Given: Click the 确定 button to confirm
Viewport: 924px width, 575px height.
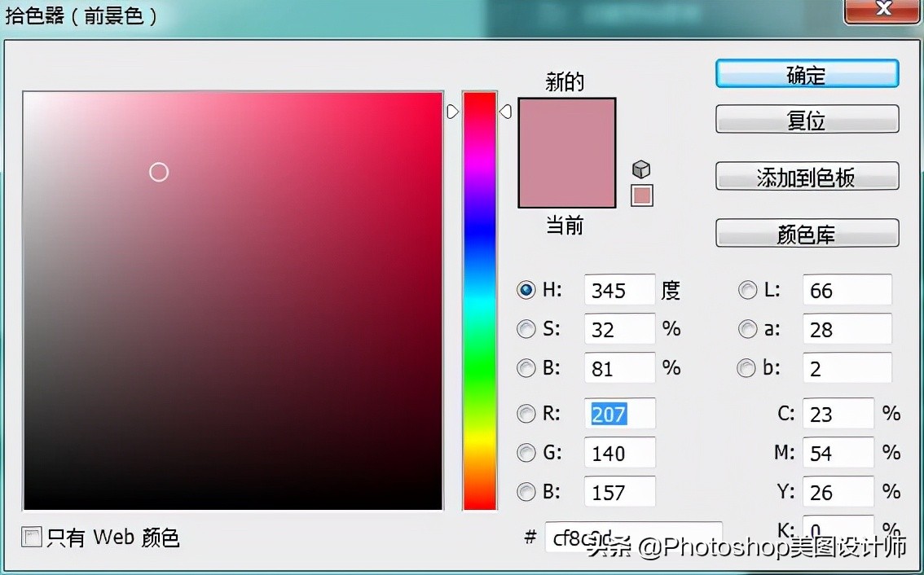Looking at the screenshot, I should tap(806, 73).
